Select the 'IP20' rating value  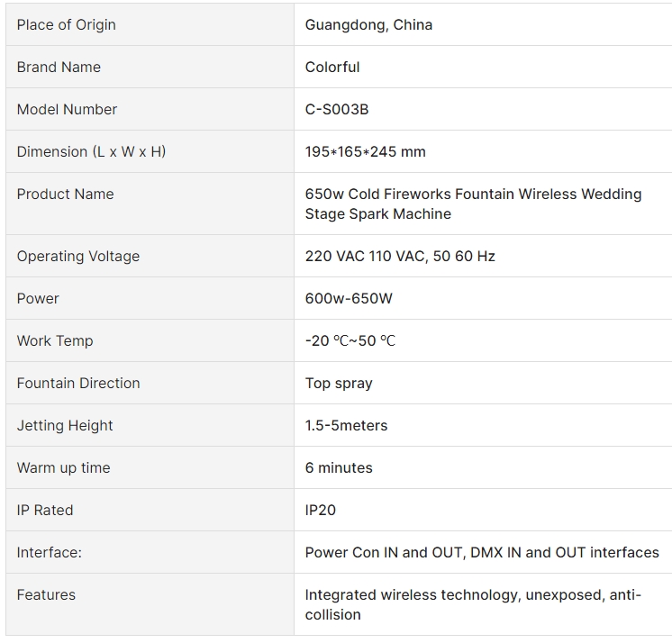click(x=321, y=511)
